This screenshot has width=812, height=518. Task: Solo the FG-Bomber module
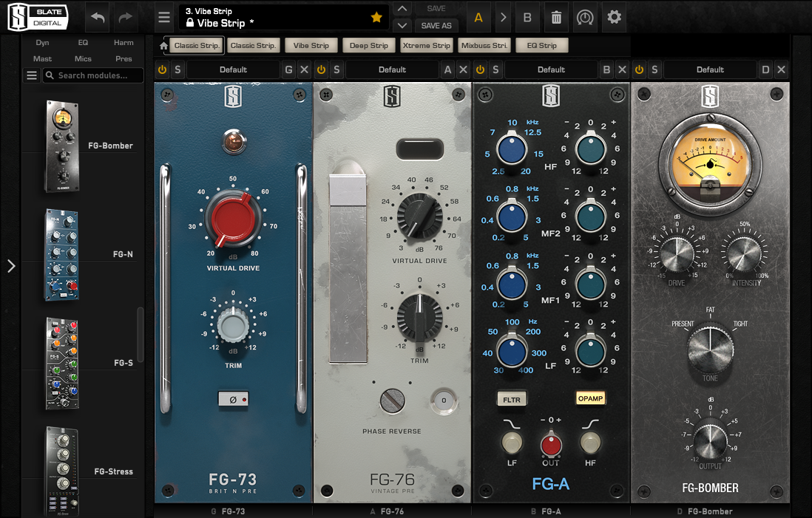[654, 69]
